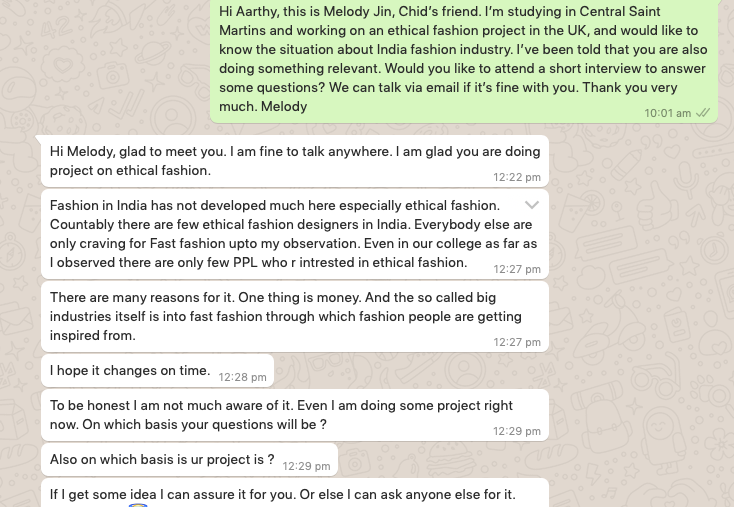The image size is (734, 507).
Task: Open the chevron menu on 'Fashion in India' message
Action: (x=532, y=205)
